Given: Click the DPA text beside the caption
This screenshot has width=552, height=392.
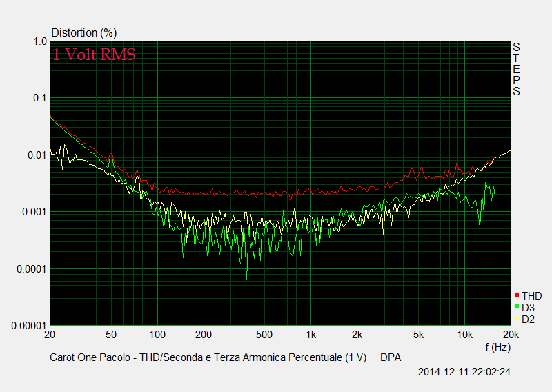Looking at the screenshot, I should click(391, 357).
